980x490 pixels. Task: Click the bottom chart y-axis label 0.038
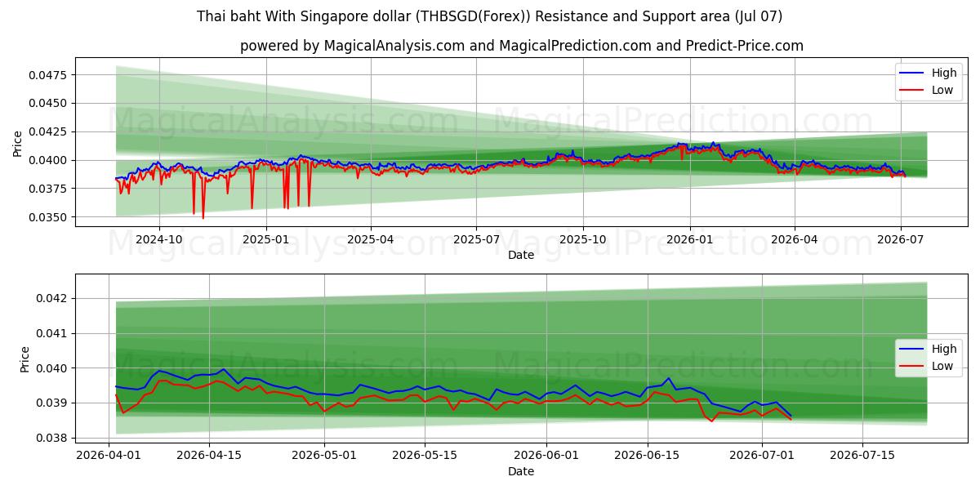53,438
